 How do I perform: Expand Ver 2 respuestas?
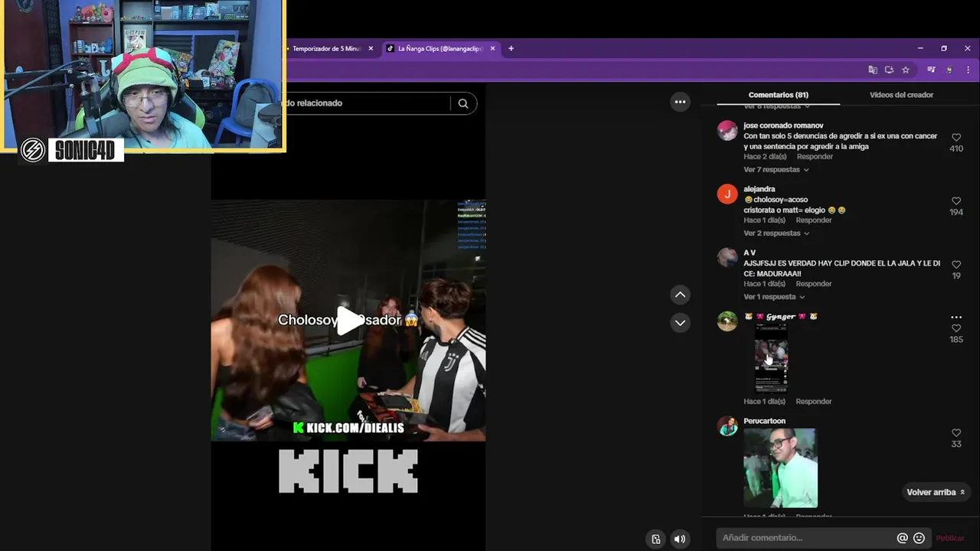coord(776,233)
